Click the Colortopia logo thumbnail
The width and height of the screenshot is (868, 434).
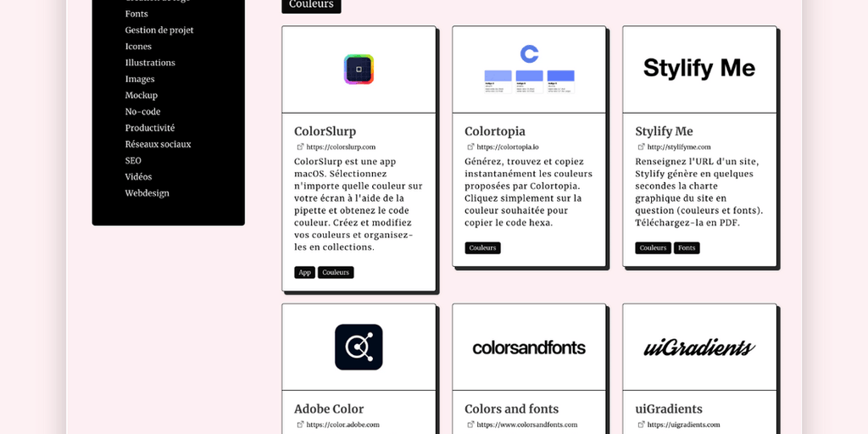point(529,70)
